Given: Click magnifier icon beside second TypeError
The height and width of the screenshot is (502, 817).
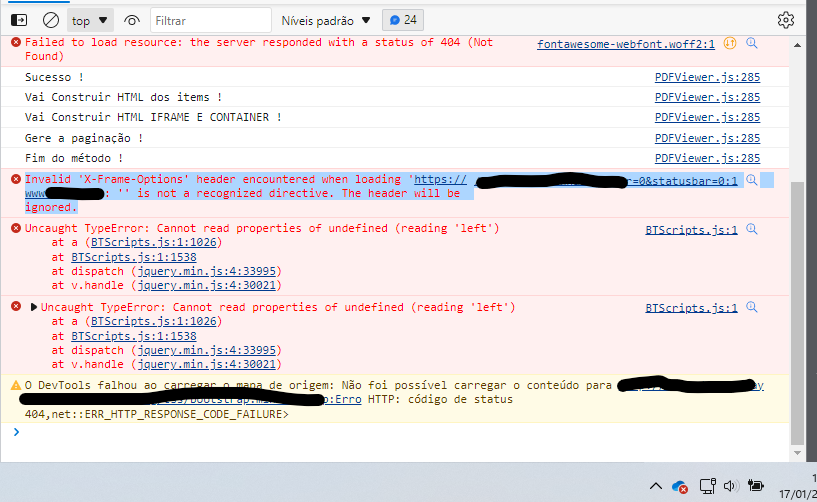Looking at the screenshot, I should [751, 307].
